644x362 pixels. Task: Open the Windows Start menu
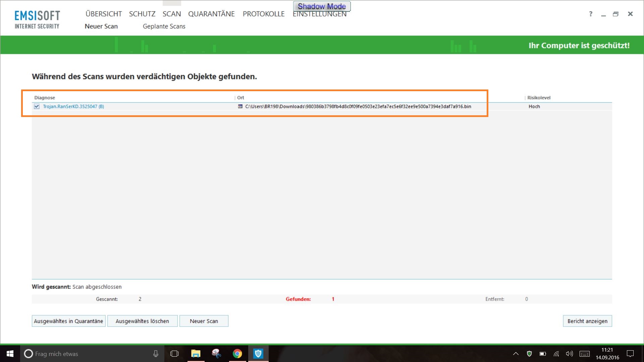10,354
